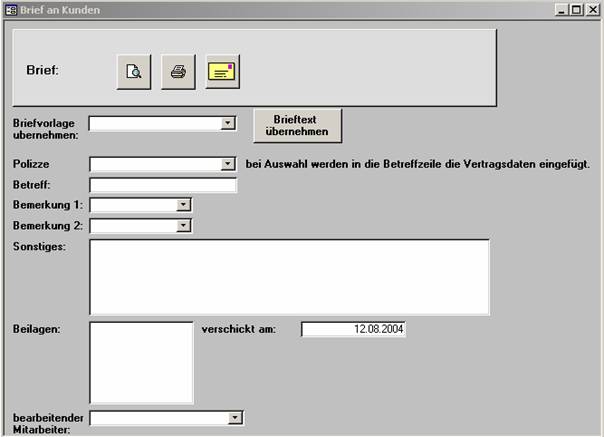The width and height of the screenshot is (604, 437).
Task: Close the Brief an Kunden form
Action: (592, 9)
